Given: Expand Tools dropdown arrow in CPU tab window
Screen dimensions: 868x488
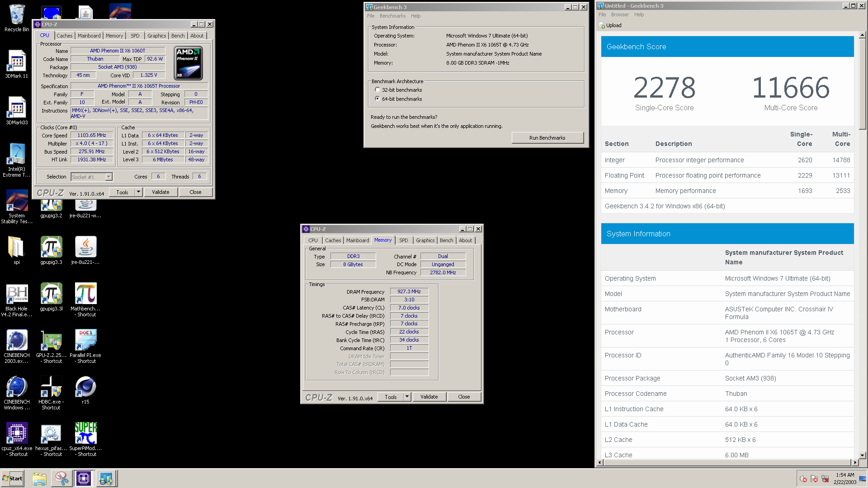Looking at the screenshot, I should tap(139, 192).
